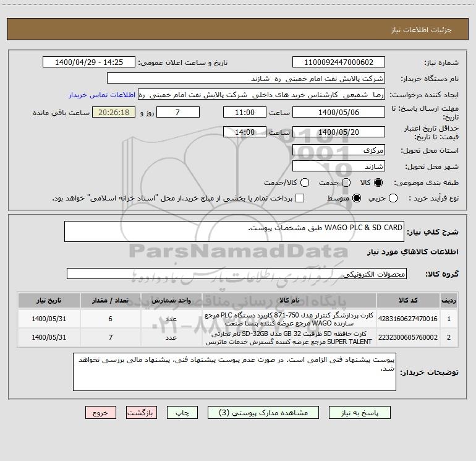
Task: Click the unit عدد in row 2
Action: 171,337
